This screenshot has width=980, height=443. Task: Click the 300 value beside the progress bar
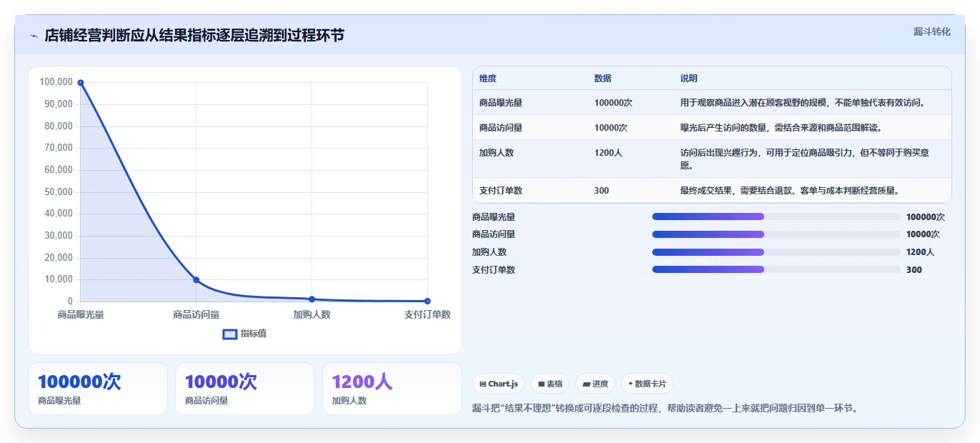pos(914,270)
